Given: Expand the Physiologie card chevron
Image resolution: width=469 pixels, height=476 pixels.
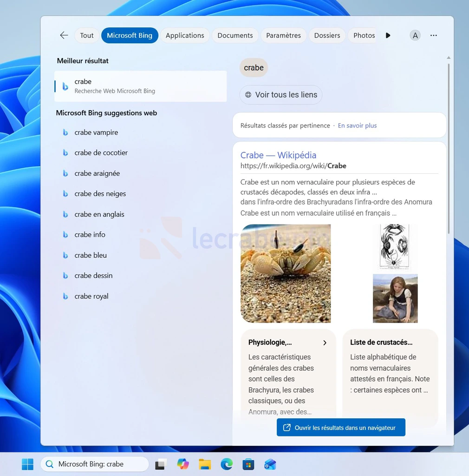Looking at the screenshot, I should [x=325, y=343].
